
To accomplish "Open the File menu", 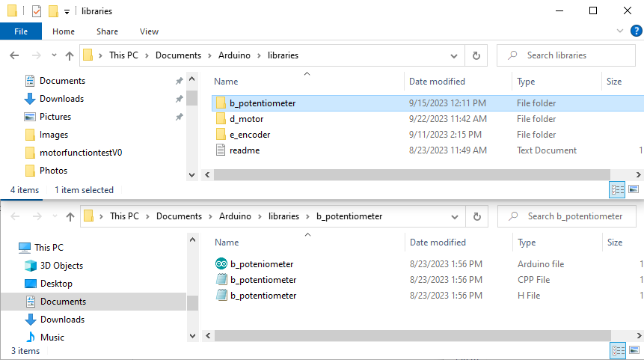I will click(21, 31).
